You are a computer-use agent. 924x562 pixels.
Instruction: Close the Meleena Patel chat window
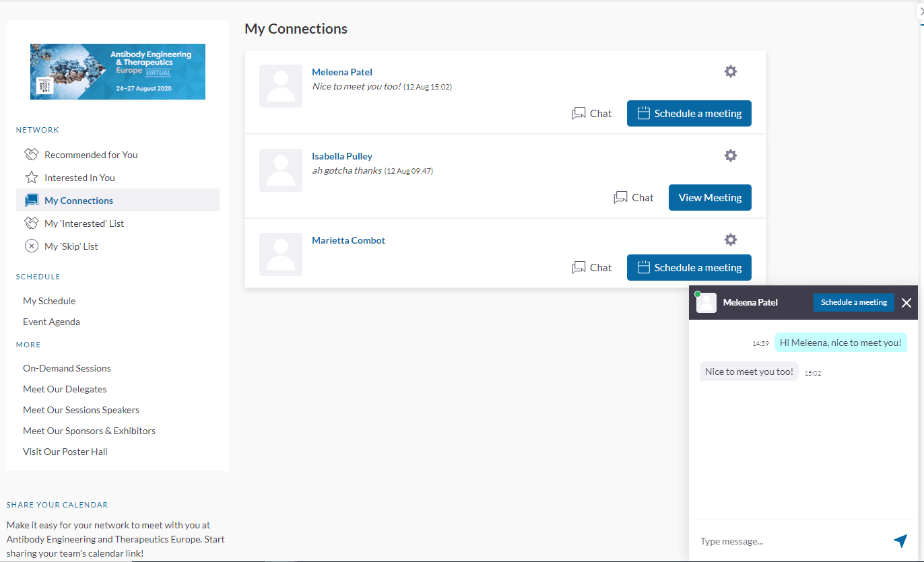click(x=906, y=303)
